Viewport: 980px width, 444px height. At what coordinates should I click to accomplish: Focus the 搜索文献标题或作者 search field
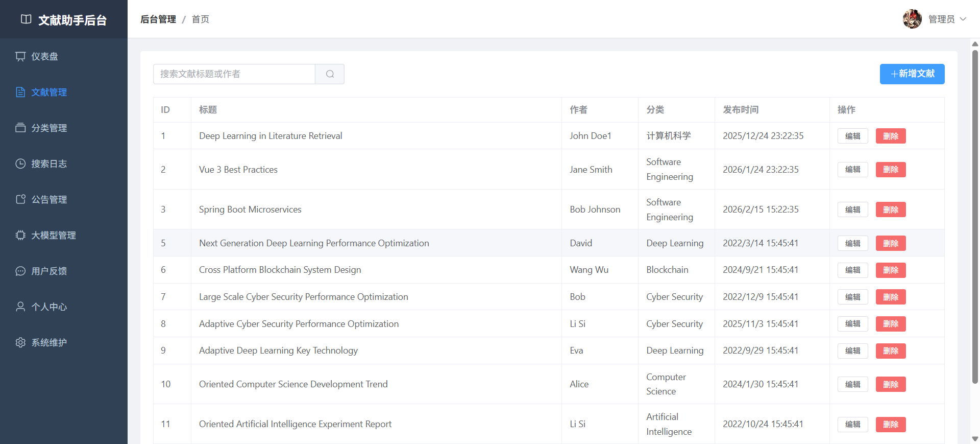tap(234, 74)
